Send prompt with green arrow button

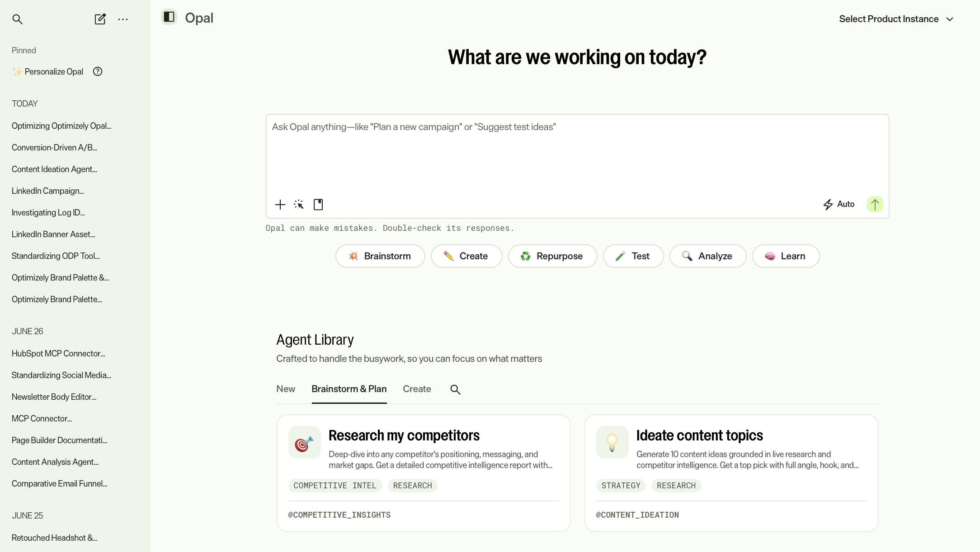[x=875, y=204]
